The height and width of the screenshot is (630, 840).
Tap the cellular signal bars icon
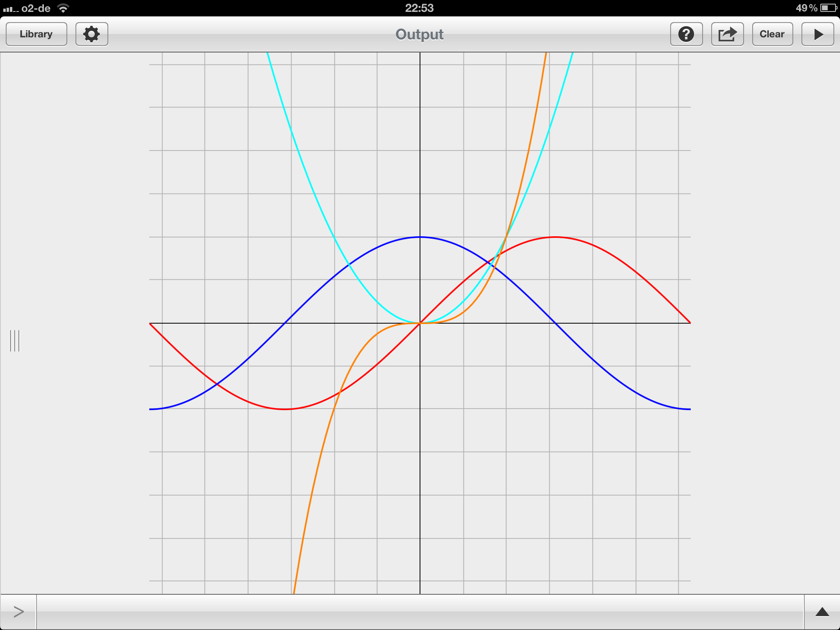point(10,9)
